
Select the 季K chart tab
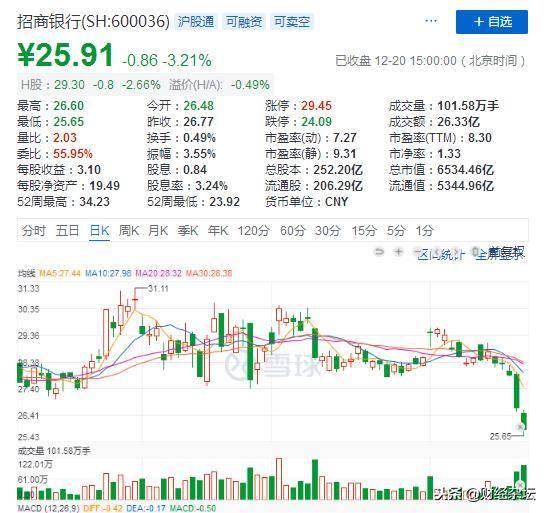point(188,231)
